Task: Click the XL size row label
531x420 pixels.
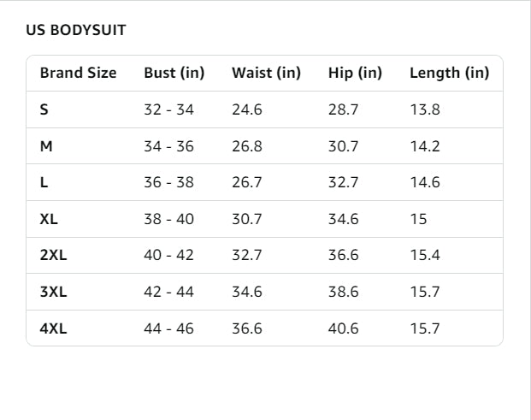Action: 49,219
